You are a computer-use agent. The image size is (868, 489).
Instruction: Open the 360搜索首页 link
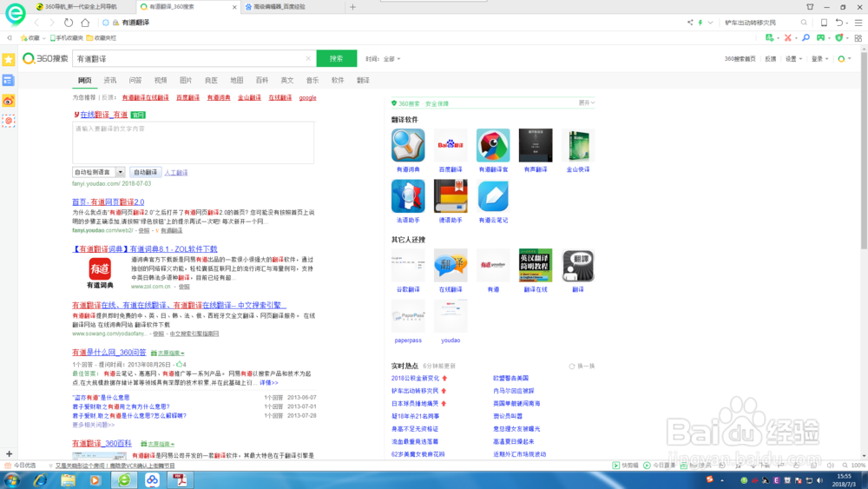coord(740,59)
